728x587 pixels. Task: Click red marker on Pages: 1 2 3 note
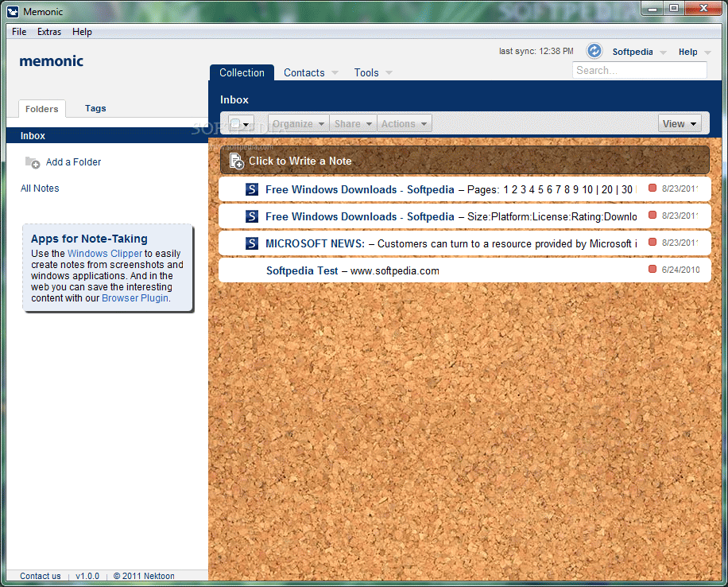[652, 188]
